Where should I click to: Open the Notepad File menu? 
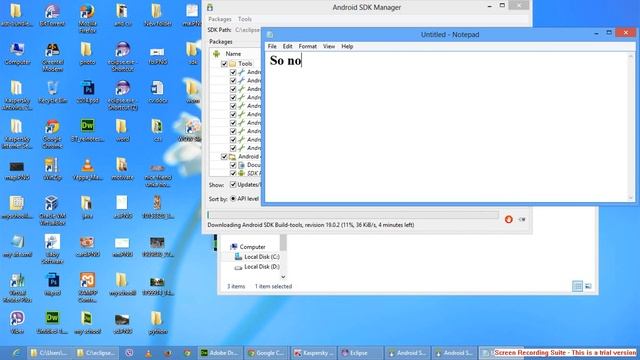point(272,47)
